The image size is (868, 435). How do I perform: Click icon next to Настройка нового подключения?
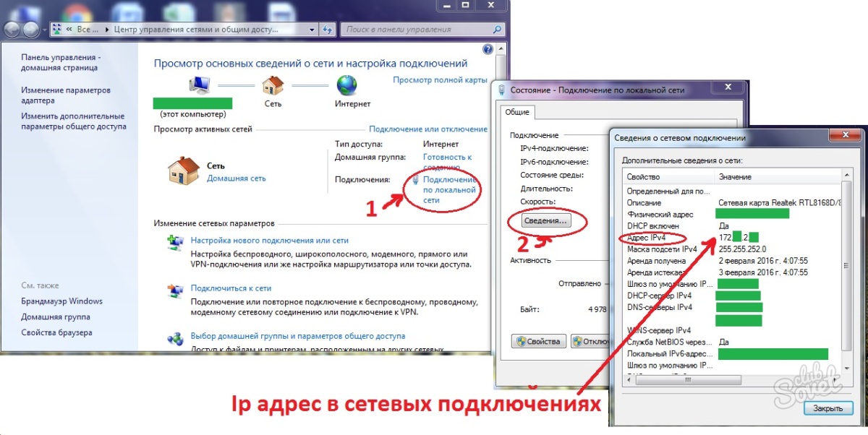pyautogui.click(x=175, y=242)
